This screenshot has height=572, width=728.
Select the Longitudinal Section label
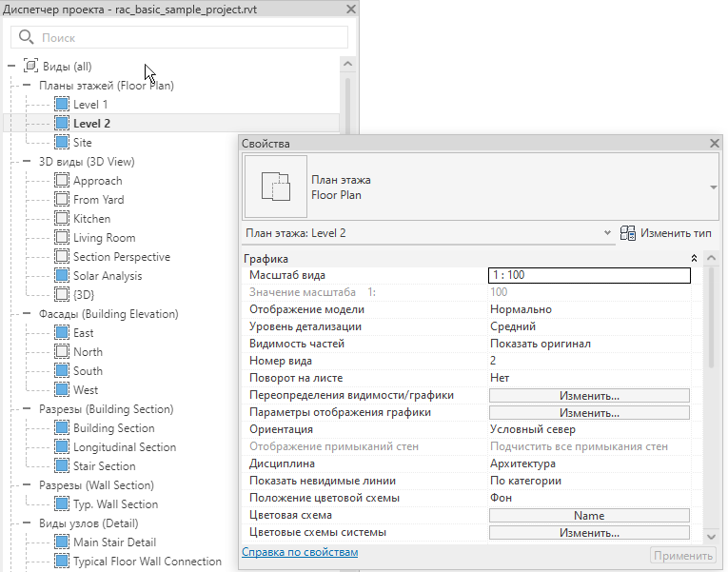click(125, 447)
